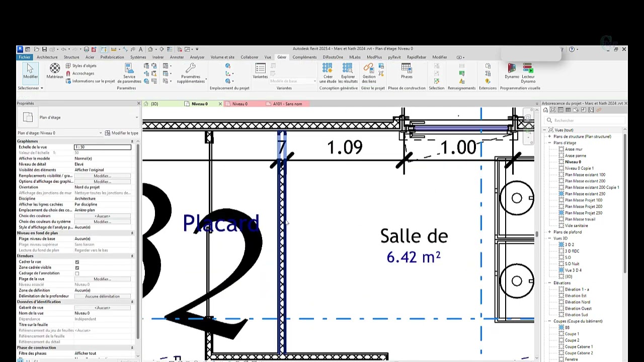Image resolution: width=644 pixels, height=362 pixels.
Task: Click the Gabarit de vue <Aucun> button
Action: tap(103, 308)
